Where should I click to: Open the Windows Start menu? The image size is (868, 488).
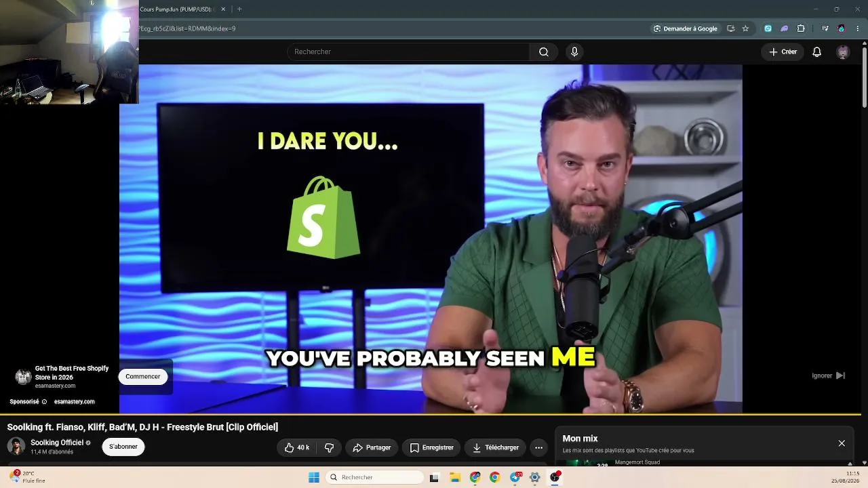coord(314,477)
